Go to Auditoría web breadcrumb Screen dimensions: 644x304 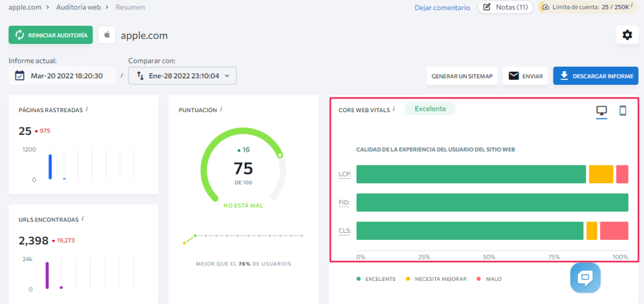(x=78, y=7)
